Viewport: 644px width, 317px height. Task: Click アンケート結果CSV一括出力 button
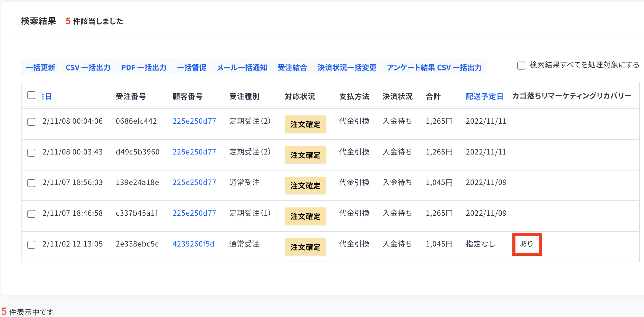click(x=434, y=67)
